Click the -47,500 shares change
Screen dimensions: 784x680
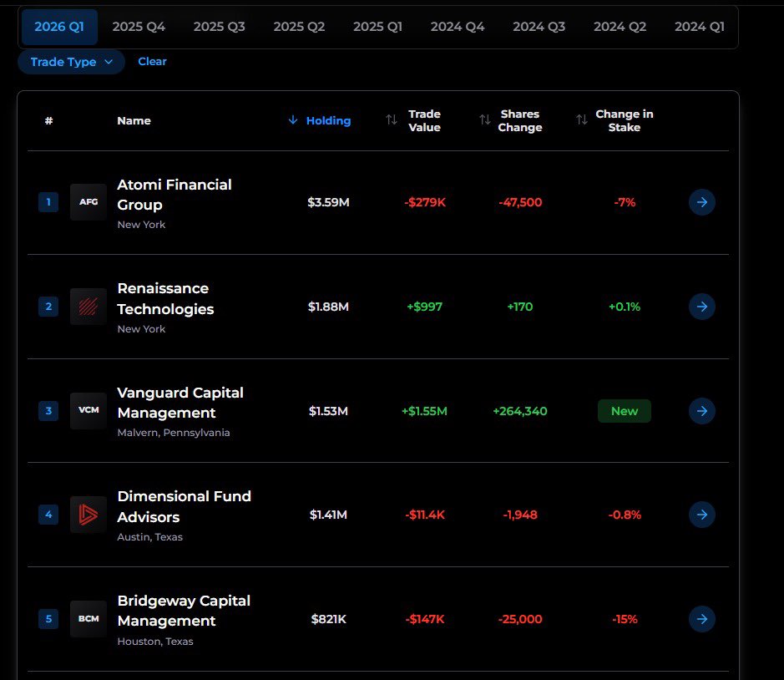[x=520, y=202]
